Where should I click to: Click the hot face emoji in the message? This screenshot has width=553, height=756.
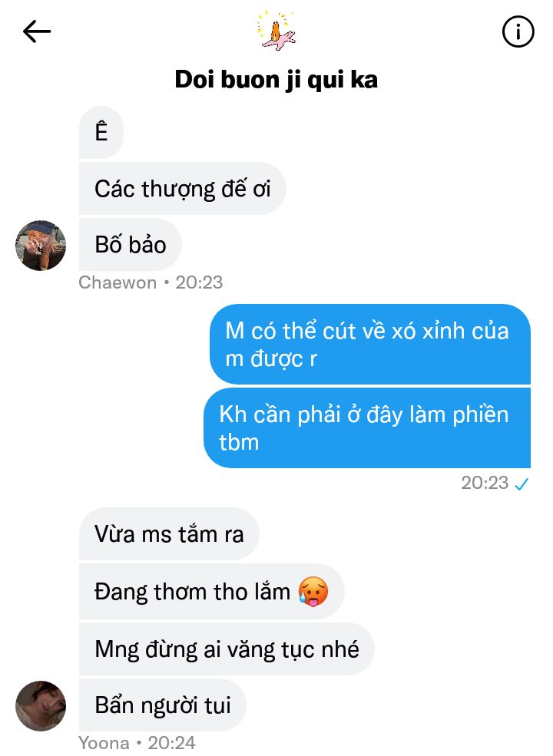pos(313,591)
